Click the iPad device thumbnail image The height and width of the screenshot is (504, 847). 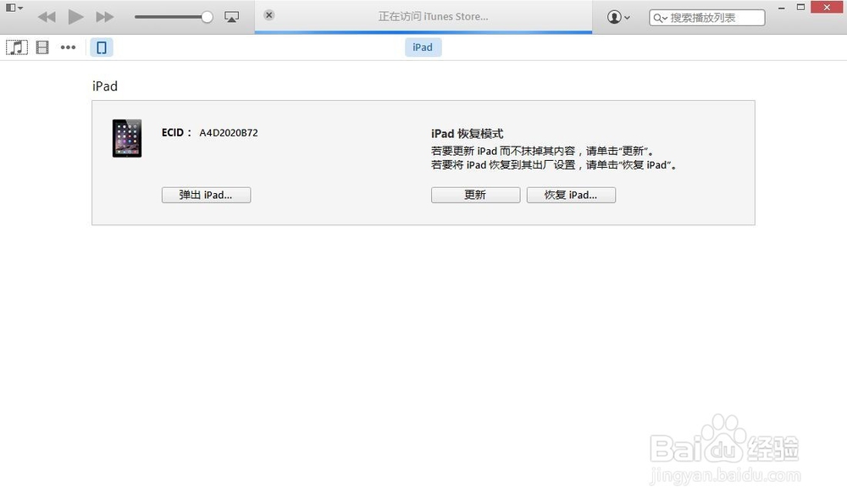(x=127, y=138)
